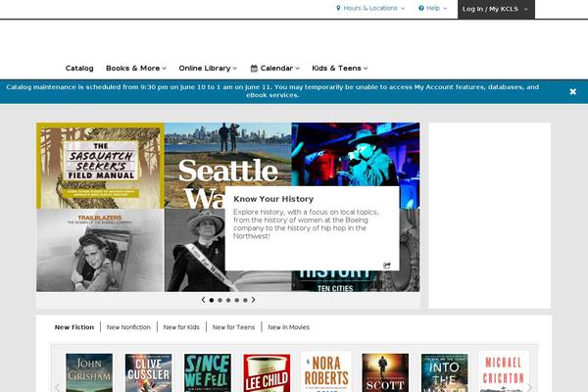Viewport: 588px width, 392px height.
Task: Open the Into the Water book cover
Action: pyautogui.click(x=444, y=372)
